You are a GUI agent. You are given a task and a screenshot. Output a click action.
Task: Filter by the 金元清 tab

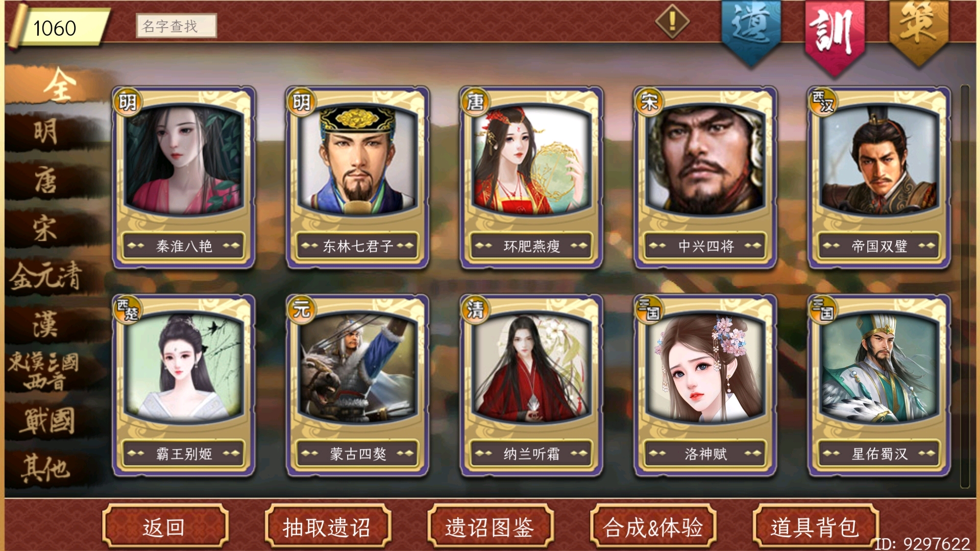pyautogui.click(x=46, y=276)
